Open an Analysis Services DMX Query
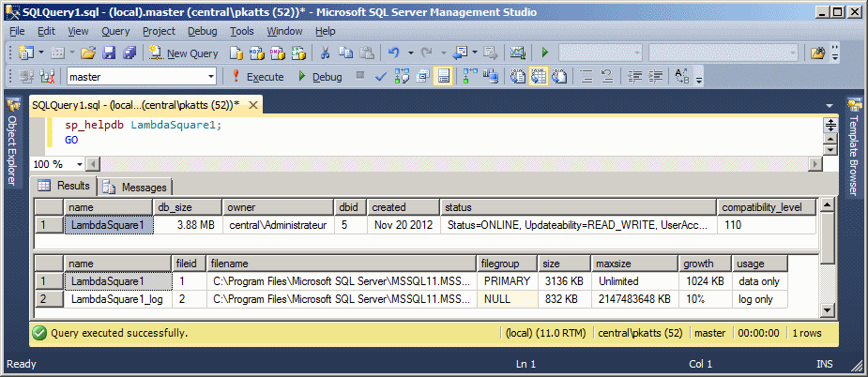This screenshot has height=377, width=868. pyautogui.click(x=278, y=53)
